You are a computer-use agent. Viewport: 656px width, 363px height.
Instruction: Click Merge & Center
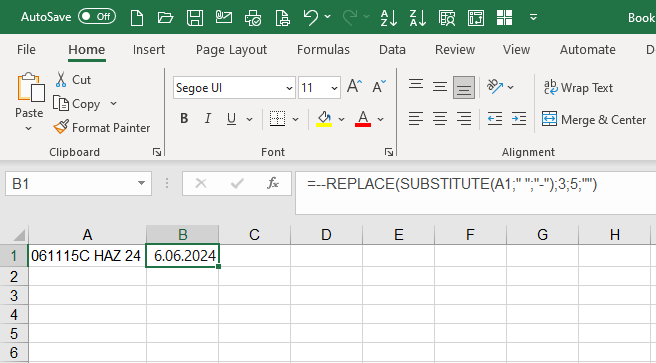pos(594,120)
